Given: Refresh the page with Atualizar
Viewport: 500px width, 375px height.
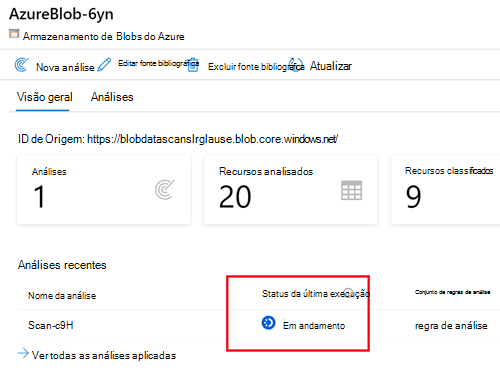Looking at the screenshot, I should [331, 66].
